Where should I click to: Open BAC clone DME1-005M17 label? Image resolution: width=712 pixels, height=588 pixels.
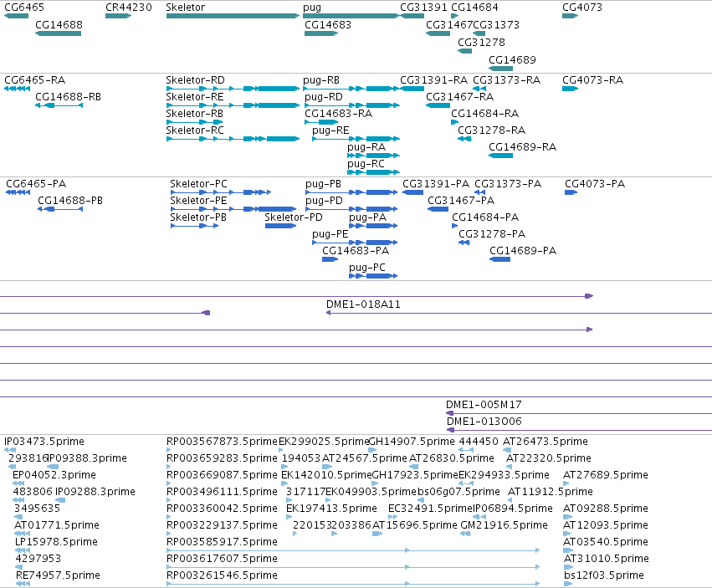click(x=484, y=405)
